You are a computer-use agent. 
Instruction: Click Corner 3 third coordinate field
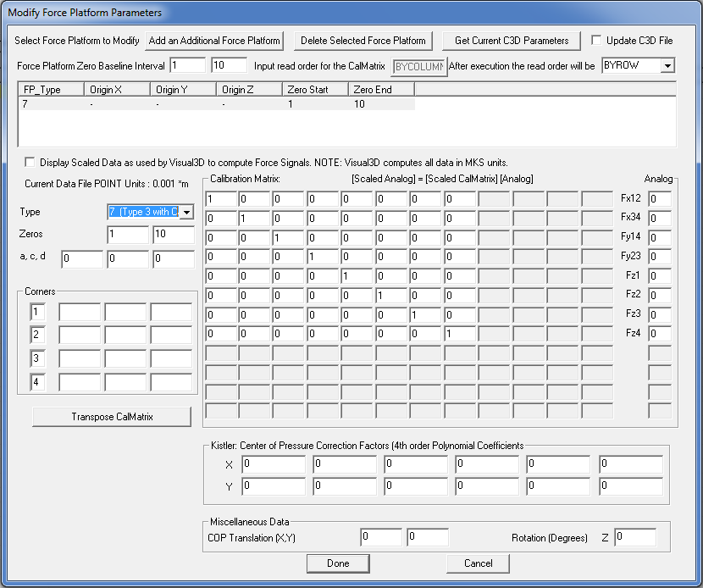coord(171,358)
